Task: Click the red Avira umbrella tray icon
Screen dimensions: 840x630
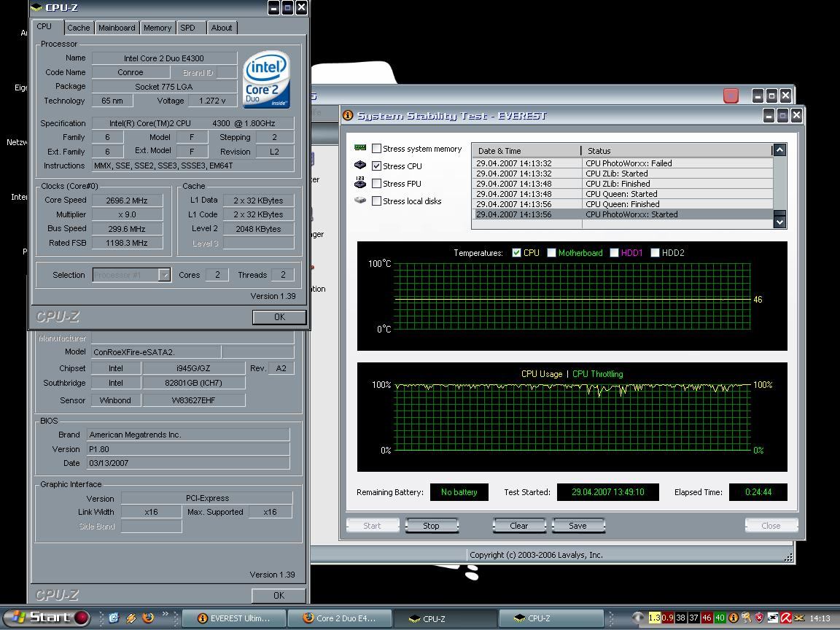Action: (786, 618)
